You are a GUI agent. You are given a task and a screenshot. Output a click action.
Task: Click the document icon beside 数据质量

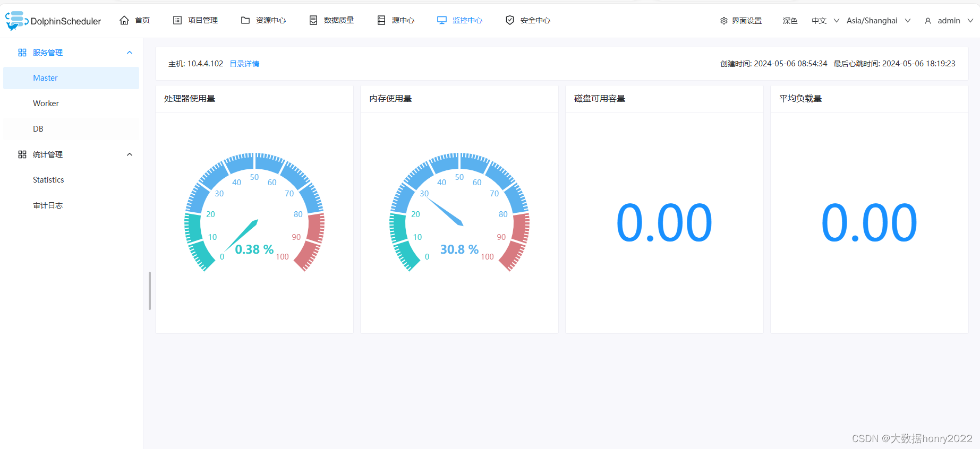click(313, 20)
